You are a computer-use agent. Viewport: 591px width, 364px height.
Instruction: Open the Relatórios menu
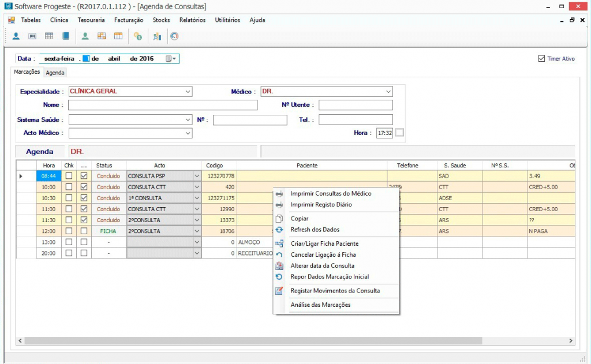193,20
